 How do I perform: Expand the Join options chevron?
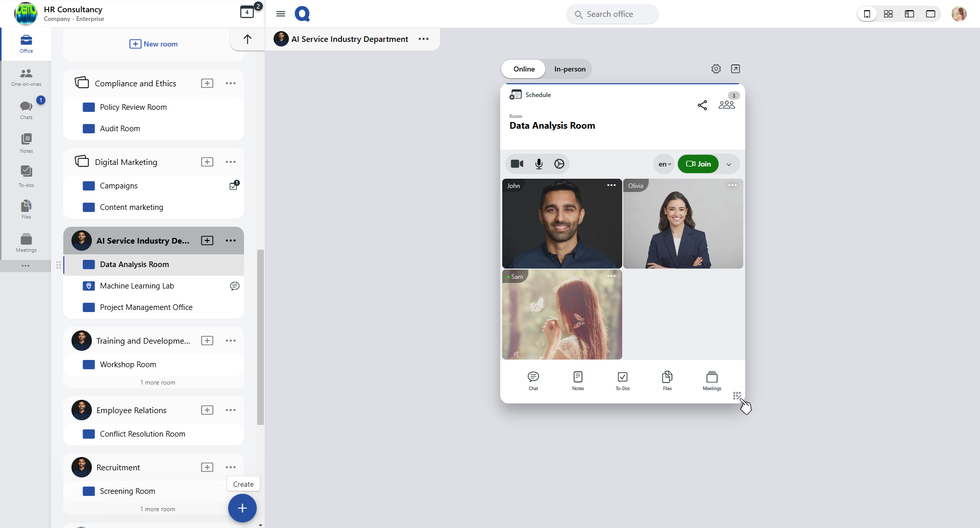729,164
